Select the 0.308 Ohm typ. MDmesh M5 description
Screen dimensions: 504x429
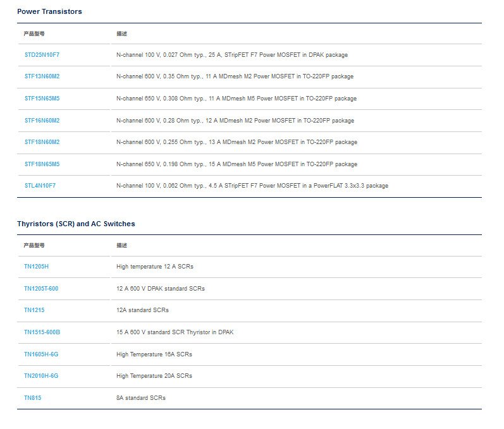237,99
